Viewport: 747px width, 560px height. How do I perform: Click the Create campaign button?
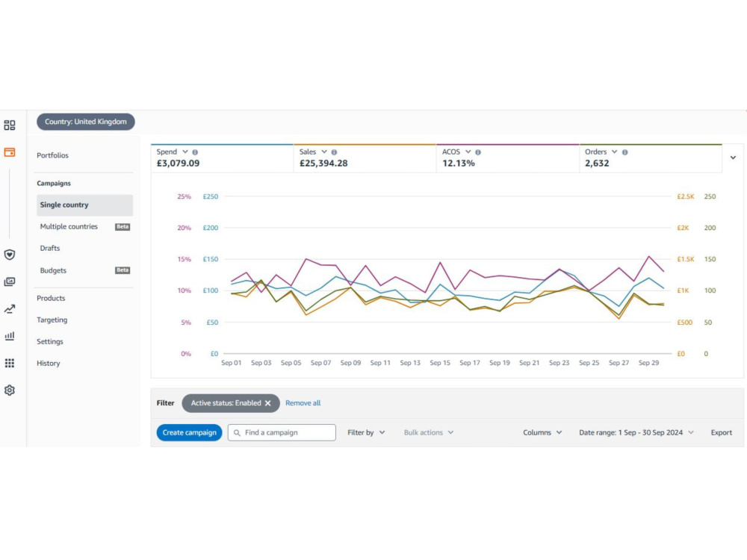(189, 433)
